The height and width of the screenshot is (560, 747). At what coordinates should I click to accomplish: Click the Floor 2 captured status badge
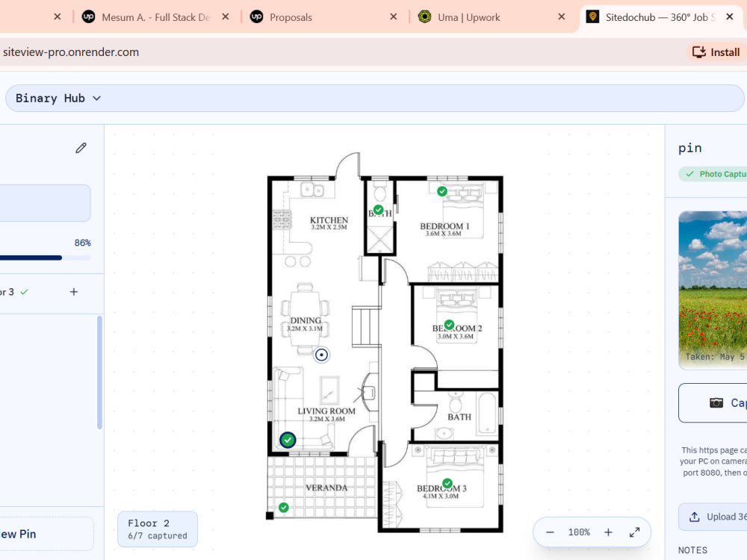[x=158, y=529]
